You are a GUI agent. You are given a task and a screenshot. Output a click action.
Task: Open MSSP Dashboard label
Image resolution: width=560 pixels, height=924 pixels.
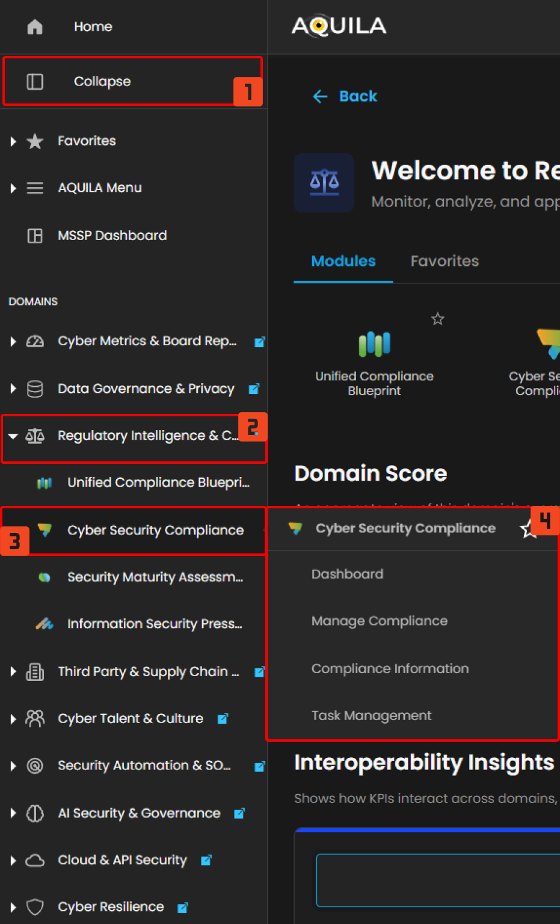112,235
